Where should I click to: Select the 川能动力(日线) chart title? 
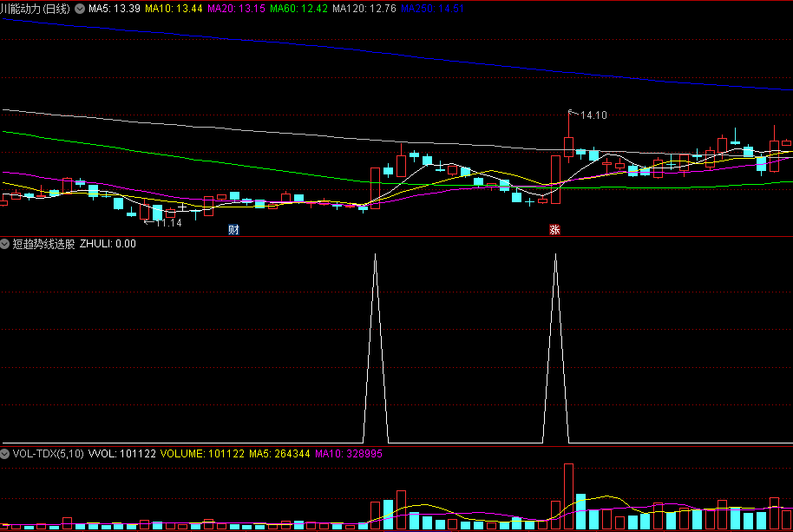35,9
